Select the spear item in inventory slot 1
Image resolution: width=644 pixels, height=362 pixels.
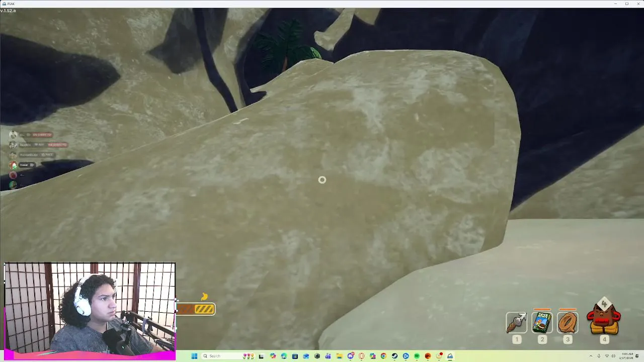coord(516,323)
